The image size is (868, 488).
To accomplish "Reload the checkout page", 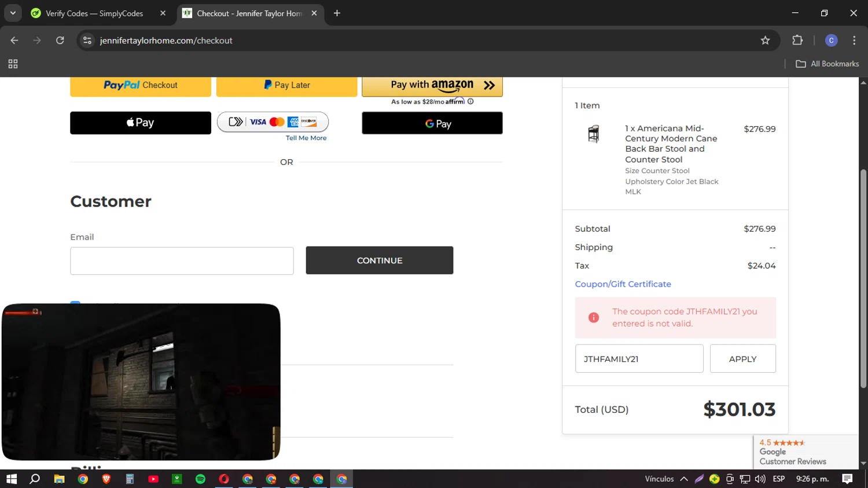I will click(60, 40).
